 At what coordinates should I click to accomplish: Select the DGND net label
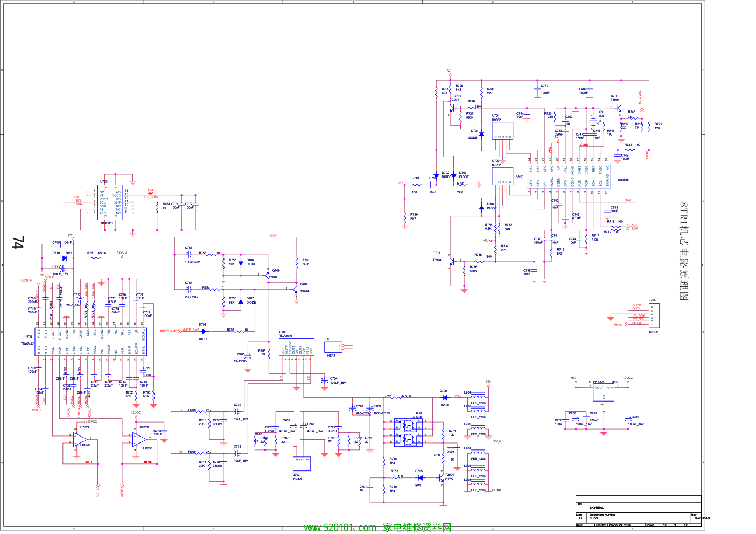(496, 490)
